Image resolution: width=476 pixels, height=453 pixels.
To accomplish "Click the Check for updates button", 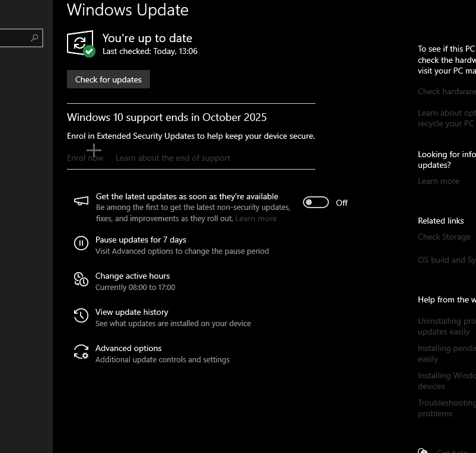I will click(x=108, y=79).
